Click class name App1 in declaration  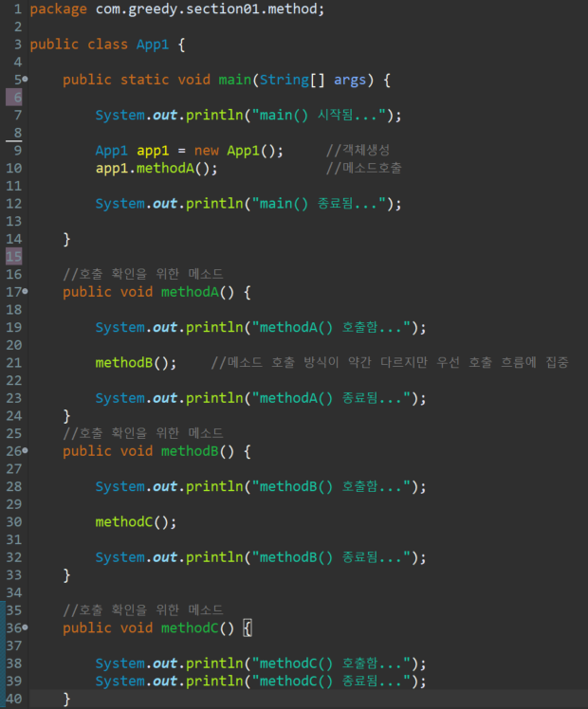[x=153, y=45]
